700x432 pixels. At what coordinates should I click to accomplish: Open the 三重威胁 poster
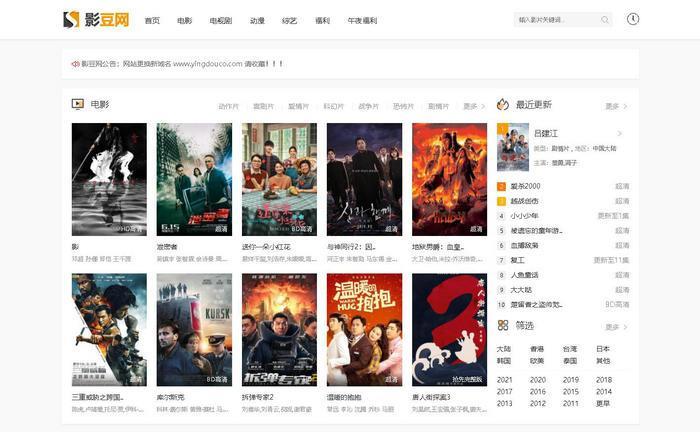pyautogui.click(x=109, y=330)
